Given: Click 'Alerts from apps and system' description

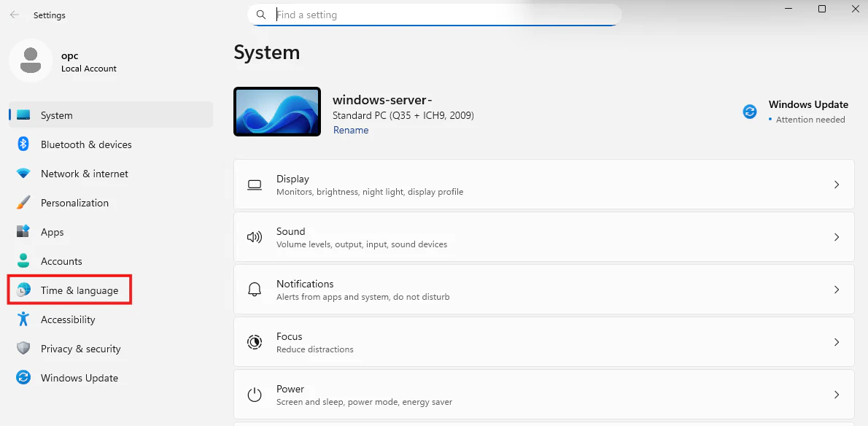Looking at the screenshot, I should [363, 297].
